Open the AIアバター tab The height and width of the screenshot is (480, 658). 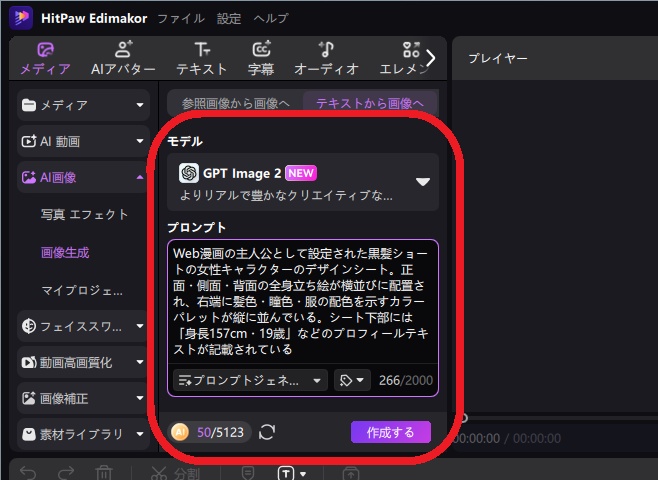coord(123,58)
